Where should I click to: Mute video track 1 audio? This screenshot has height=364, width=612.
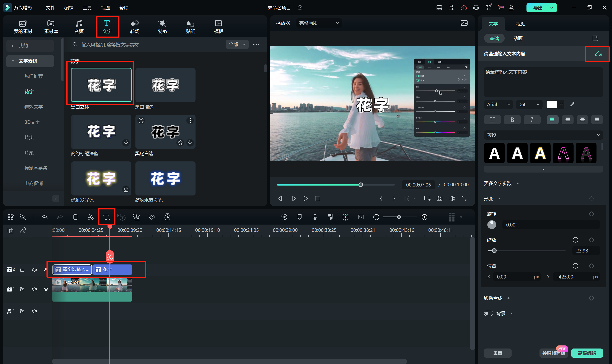click(x=34, y=289)
